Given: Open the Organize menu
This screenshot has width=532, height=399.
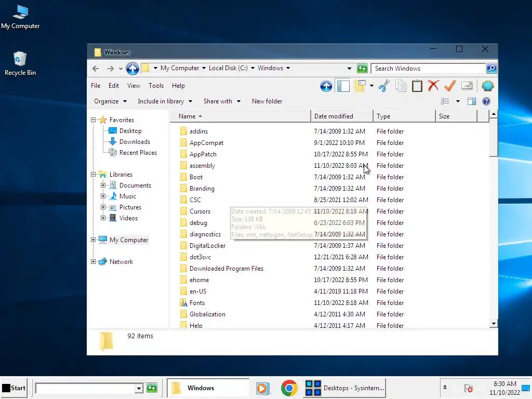Looking at the screenshot, I should (x=110, y=101).
